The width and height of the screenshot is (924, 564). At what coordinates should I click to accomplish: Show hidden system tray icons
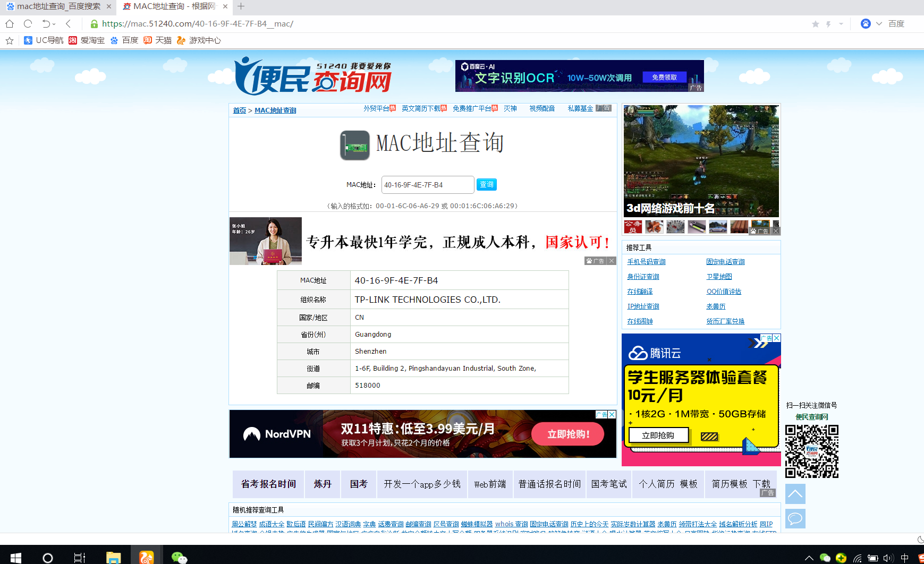(x=809, y=558)
